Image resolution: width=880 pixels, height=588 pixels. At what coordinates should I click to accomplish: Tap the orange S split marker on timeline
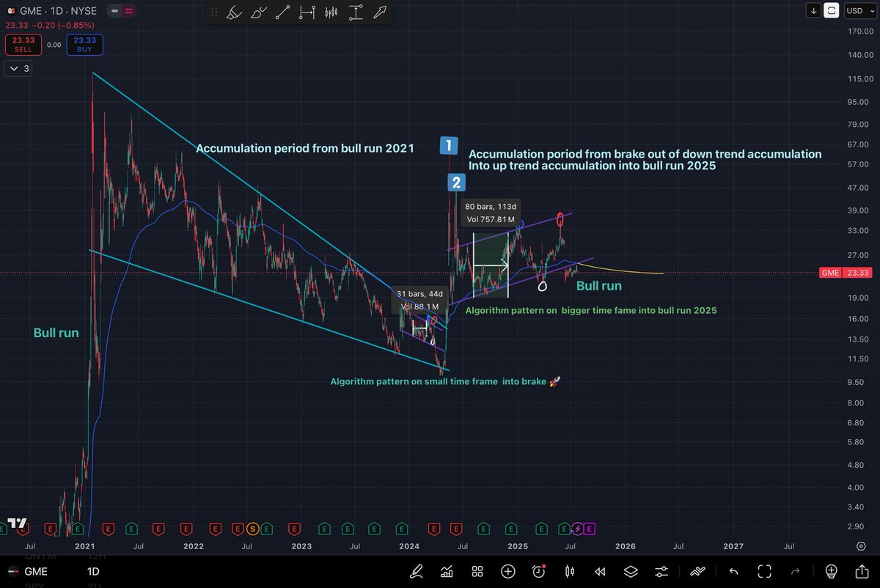coord(252,528)
